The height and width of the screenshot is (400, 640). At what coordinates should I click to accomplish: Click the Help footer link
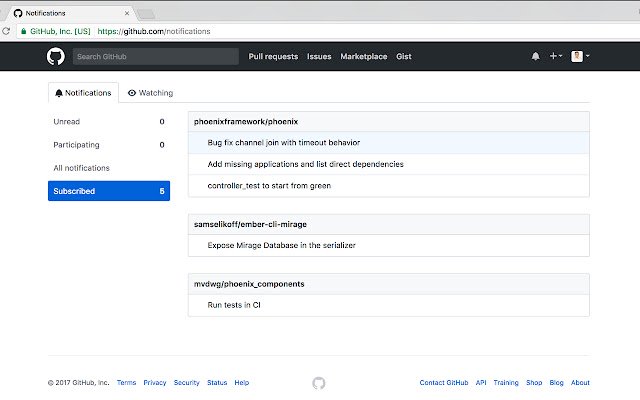242,382
